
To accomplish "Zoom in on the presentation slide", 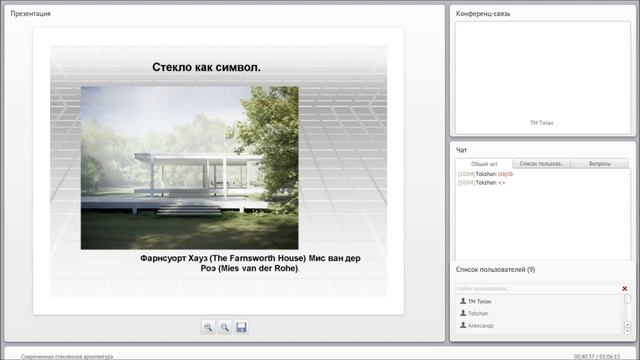I will (208, 327).
